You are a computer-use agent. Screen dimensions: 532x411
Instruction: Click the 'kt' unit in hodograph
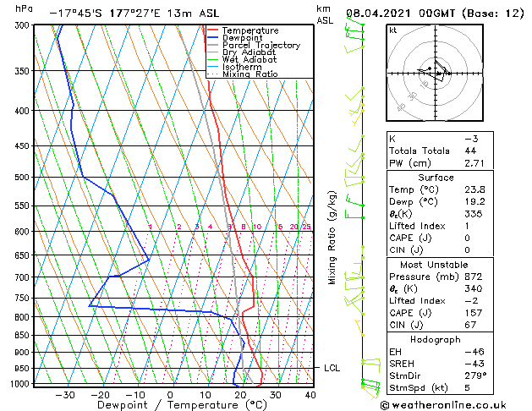click(x=393, y=30)
